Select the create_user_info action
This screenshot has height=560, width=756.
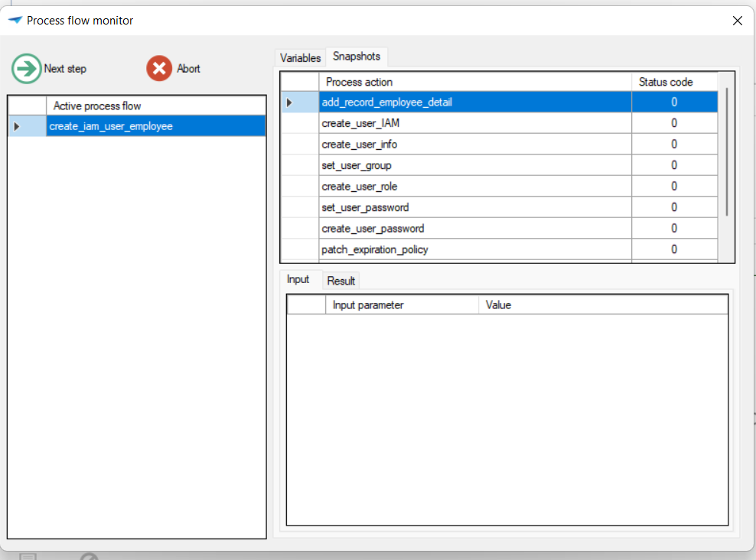coord(475,144)
